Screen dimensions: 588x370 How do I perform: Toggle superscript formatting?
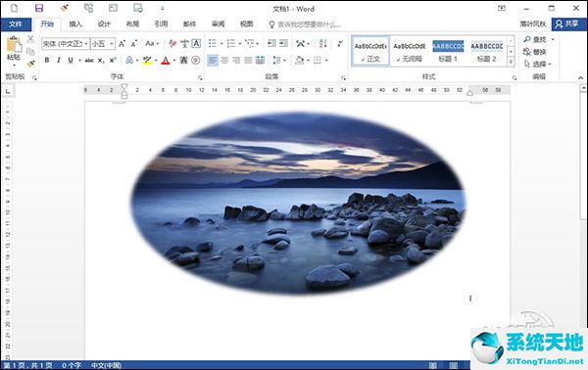click(113, 60)
